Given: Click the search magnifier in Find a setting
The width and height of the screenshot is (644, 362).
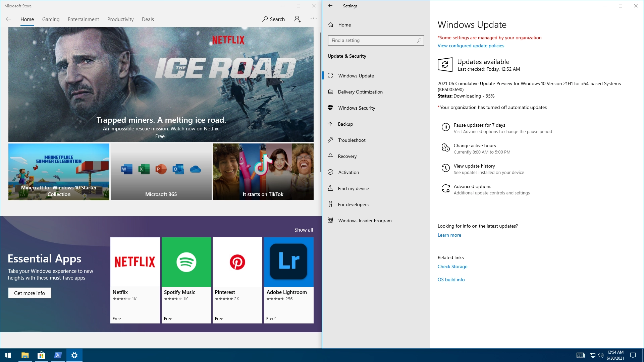Looking at the screenshot, I should [419, 41].
